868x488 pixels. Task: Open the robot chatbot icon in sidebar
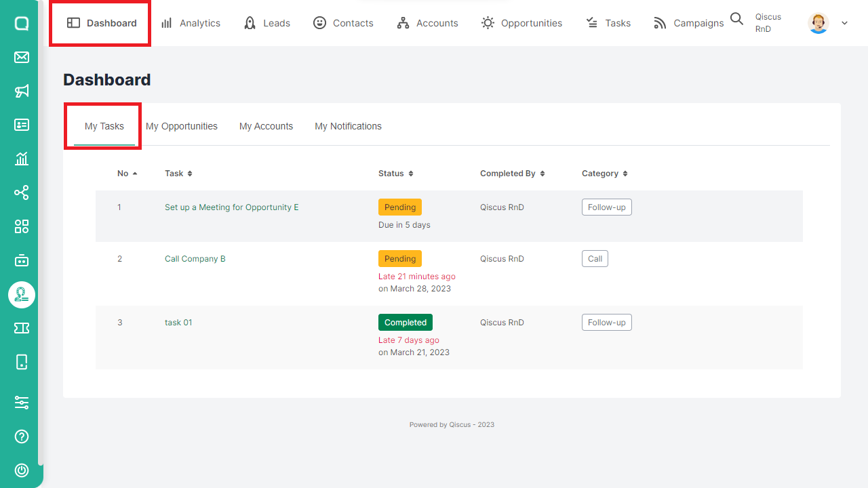coord(22,260)
